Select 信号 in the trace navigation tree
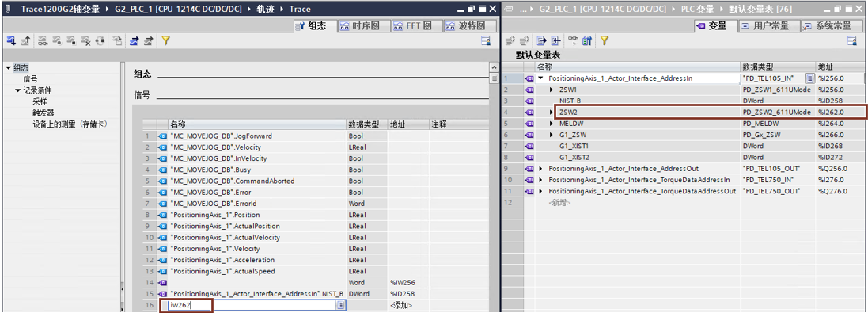Viewport: 868px width, 313px height. tap(30, 79)
